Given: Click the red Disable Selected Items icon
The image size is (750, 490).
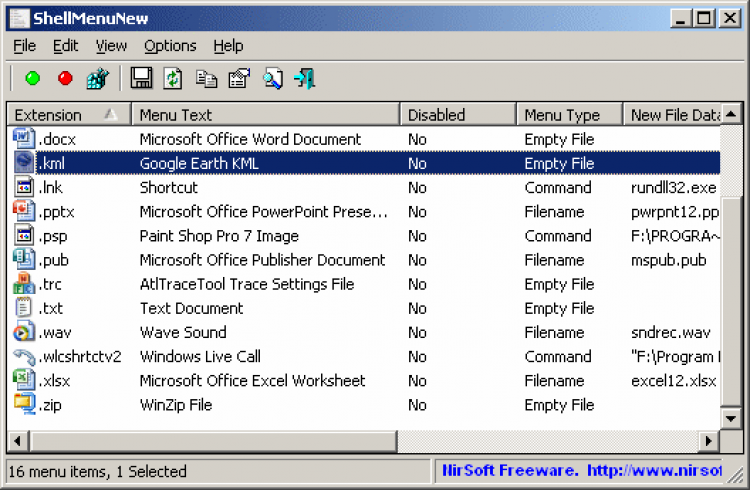Looking at the screenshot, I should coord(65,78).
